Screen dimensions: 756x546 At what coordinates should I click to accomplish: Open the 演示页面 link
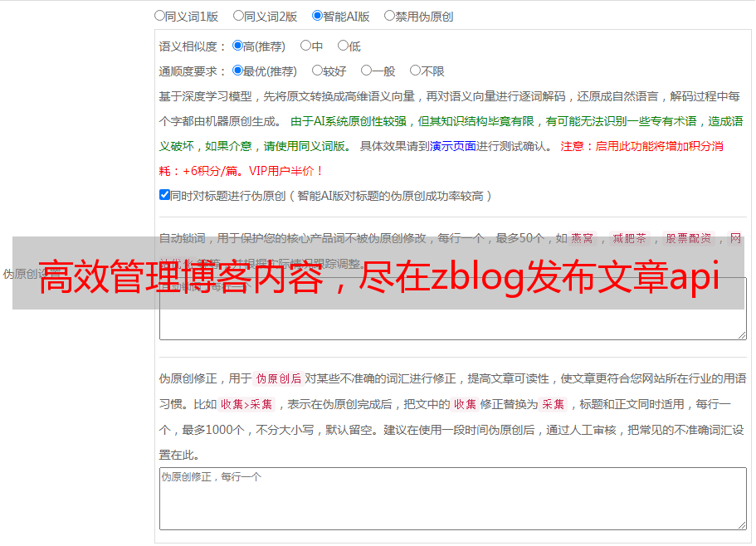coord(453,146)
